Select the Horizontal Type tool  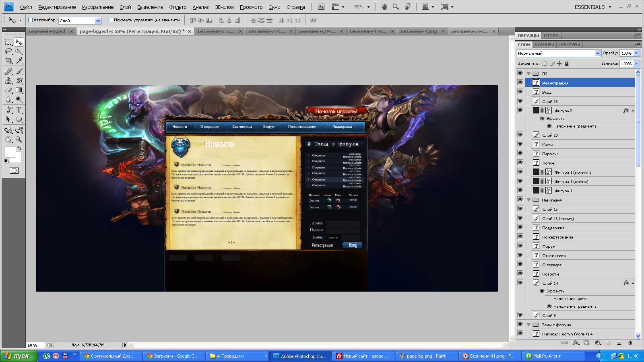19,110
